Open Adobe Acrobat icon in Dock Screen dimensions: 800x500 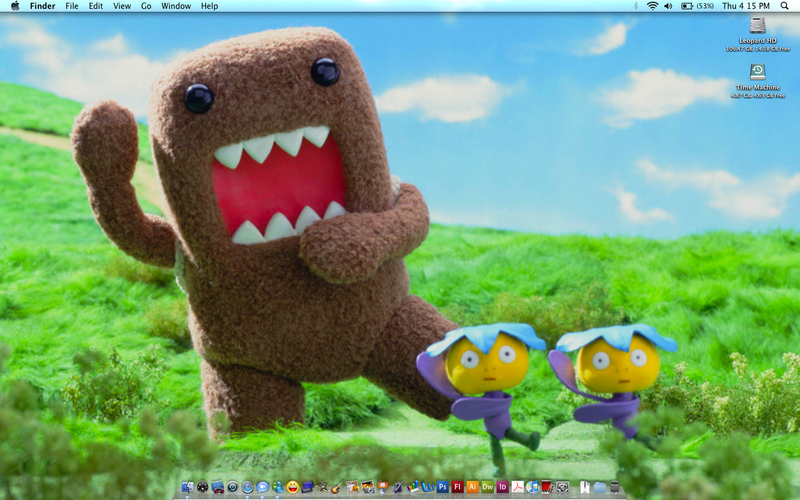(x=518, y=487)
